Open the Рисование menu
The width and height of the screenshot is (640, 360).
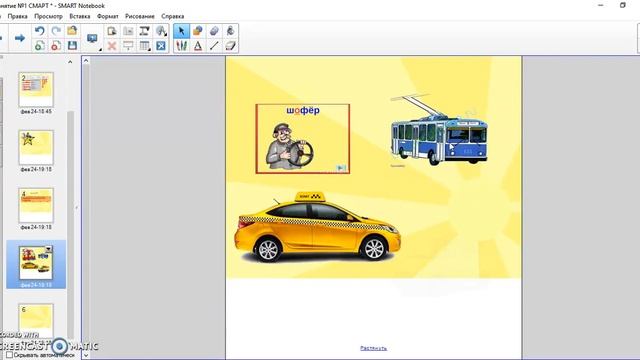140,16
